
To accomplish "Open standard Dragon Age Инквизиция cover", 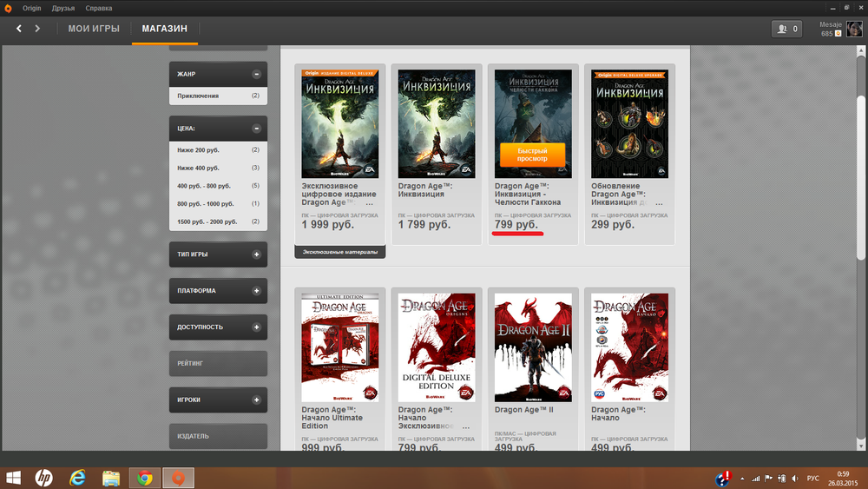I will tap(437, 124).
